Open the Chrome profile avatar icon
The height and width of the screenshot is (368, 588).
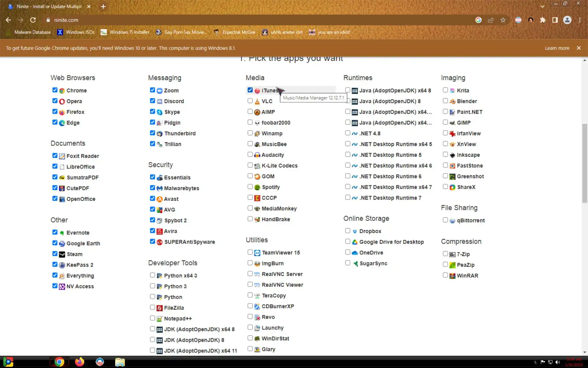567,20
